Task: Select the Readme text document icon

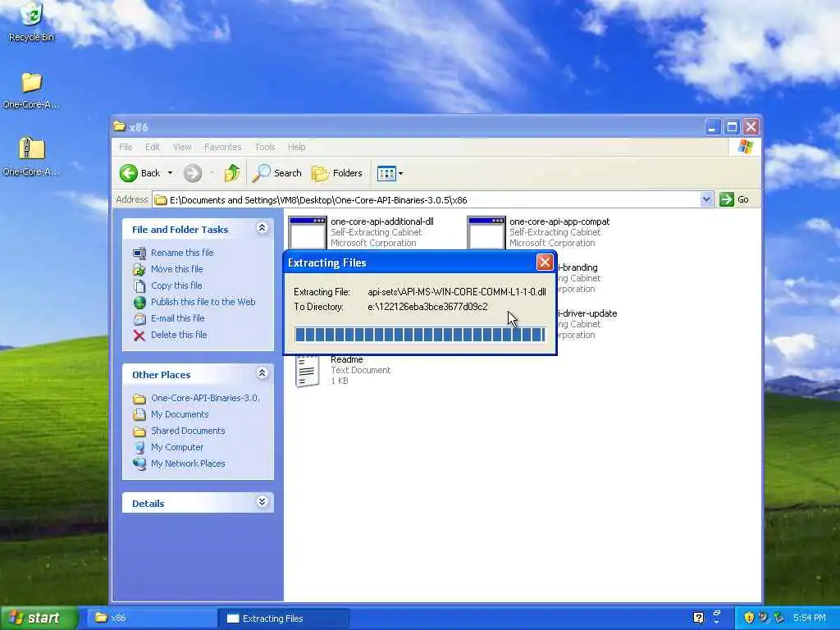Action: click(x=308, y=370)
